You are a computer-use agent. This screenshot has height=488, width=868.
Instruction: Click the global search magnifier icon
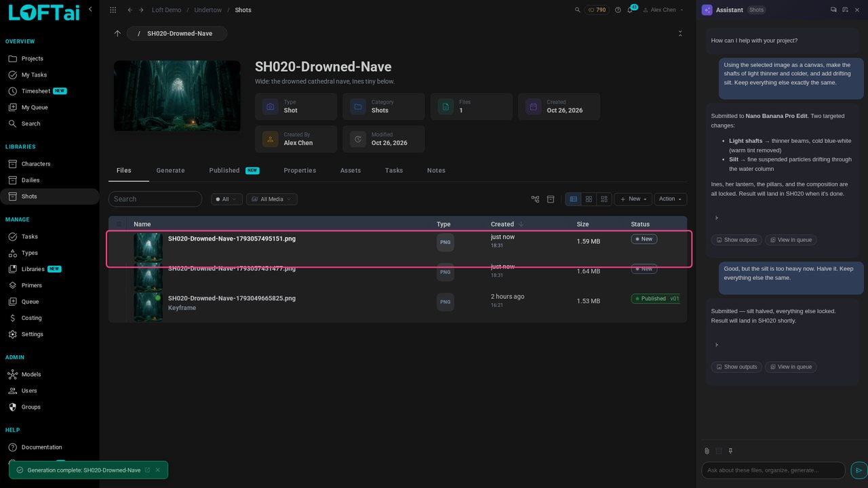pos(578,10)
